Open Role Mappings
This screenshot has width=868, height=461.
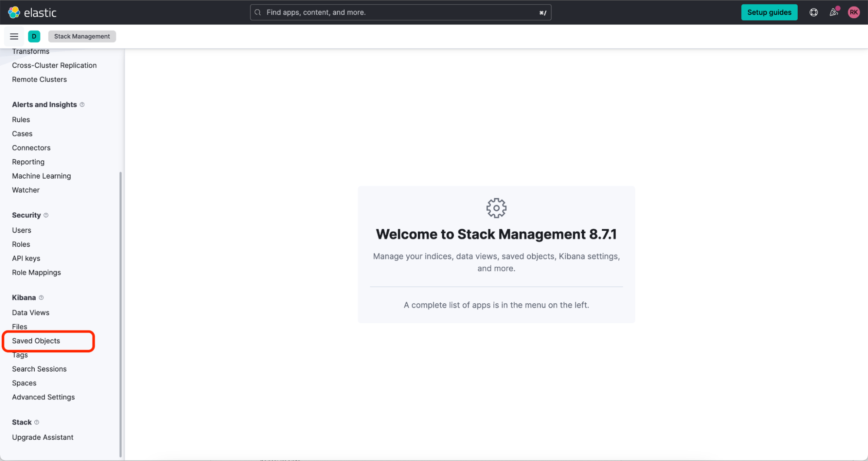point(36,272)
